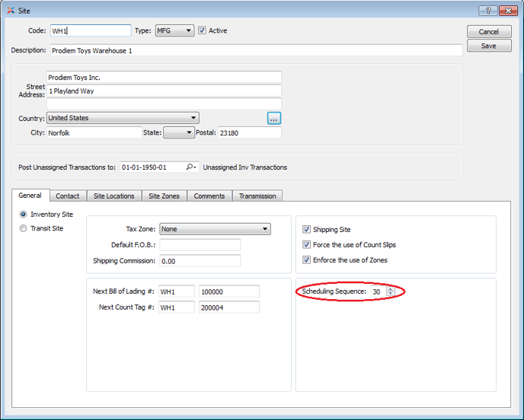
Task: Switch to the Site Locations tab
Action: pos(113,196)
